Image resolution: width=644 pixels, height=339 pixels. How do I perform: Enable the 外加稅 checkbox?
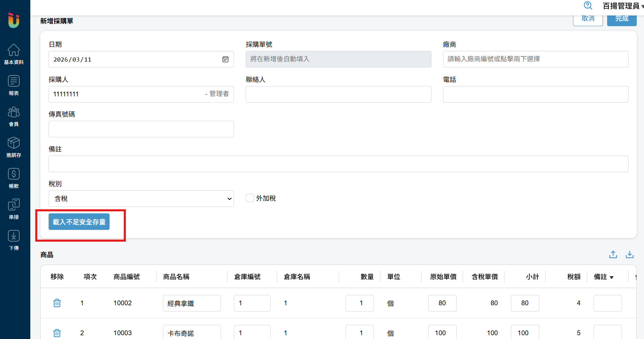click(250, 198)
